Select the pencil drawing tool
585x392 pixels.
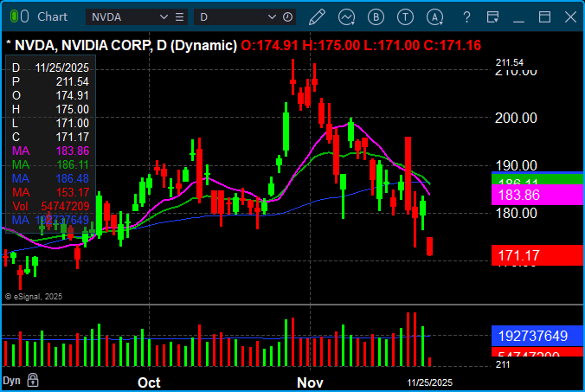pos(317,17)
